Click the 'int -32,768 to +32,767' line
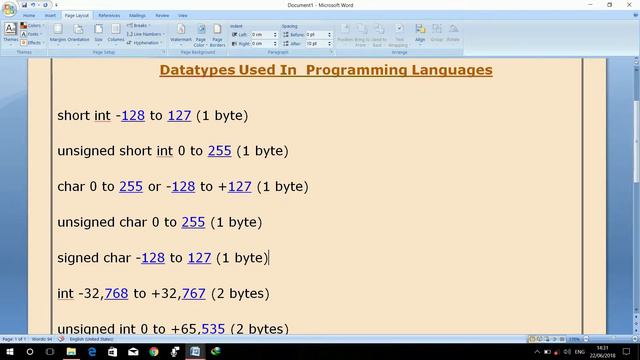This screenshot has height=360, width=640. pyautogui.click(x=163, y=293)
